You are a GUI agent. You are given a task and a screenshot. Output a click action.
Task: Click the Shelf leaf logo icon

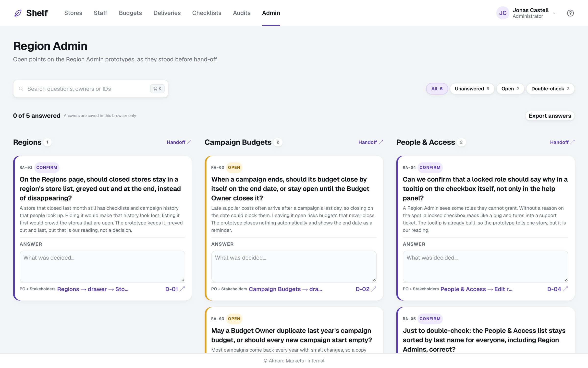pos(18,13)
